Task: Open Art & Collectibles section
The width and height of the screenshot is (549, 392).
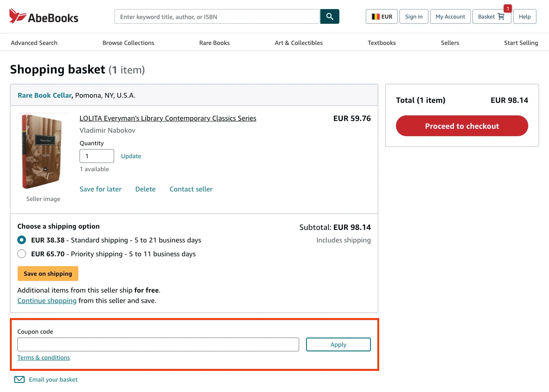Action: 299,43
